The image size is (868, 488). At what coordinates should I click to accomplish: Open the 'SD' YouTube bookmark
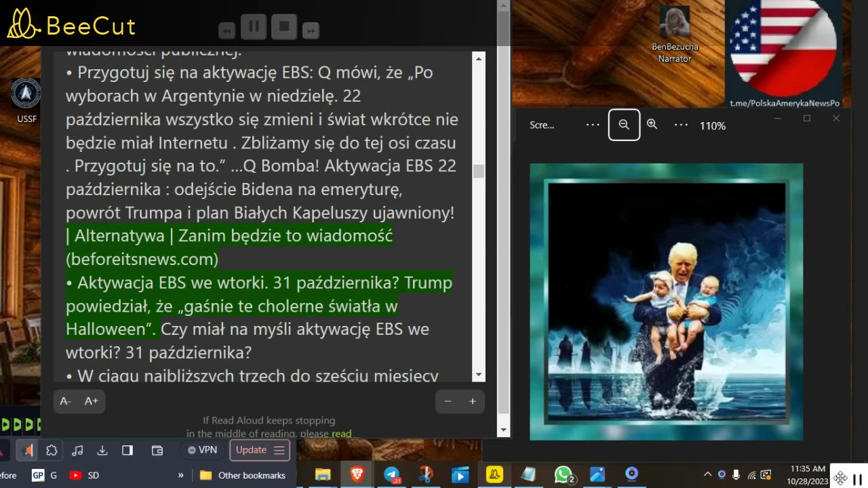coord(84,475)
